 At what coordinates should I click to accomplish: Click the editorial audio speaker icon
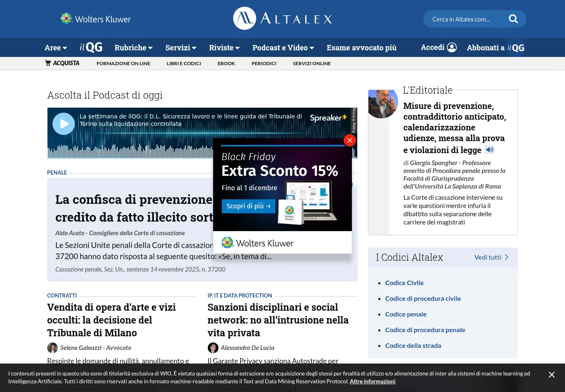pyautogui.click(x=489, y=150)
